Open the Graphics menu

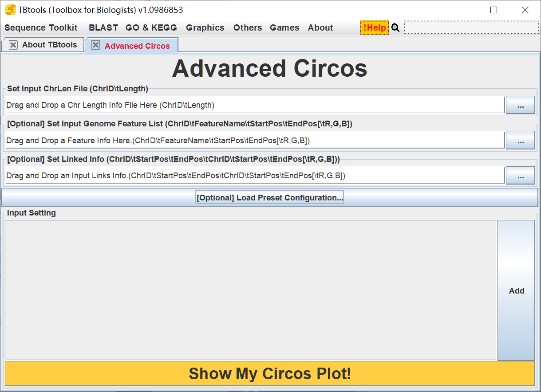pos(205,27)
